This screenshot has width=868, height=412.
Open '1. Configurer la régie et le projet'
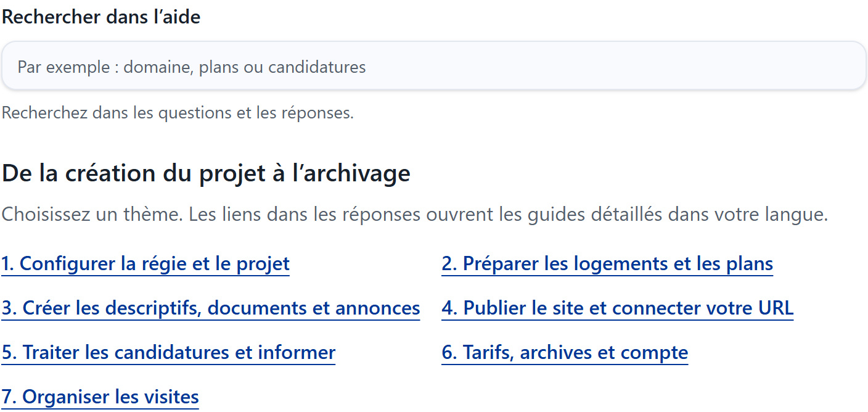click(145, 264)
